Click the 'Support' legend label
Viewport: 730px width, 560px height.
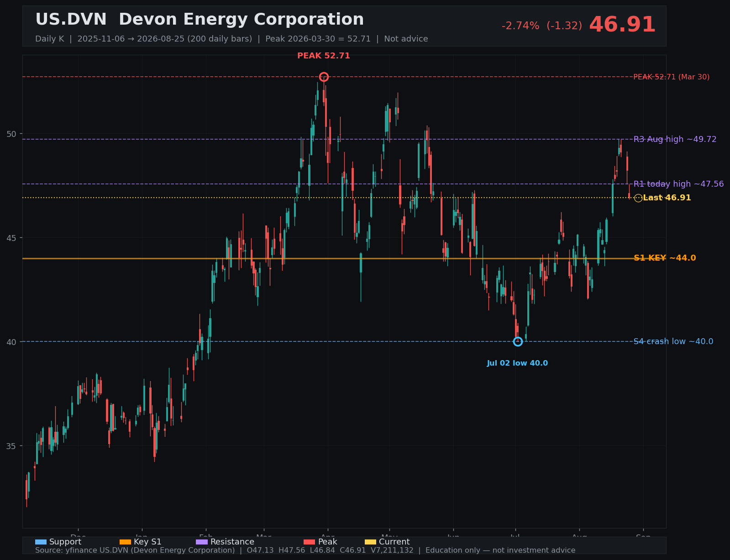coord(65,542)
